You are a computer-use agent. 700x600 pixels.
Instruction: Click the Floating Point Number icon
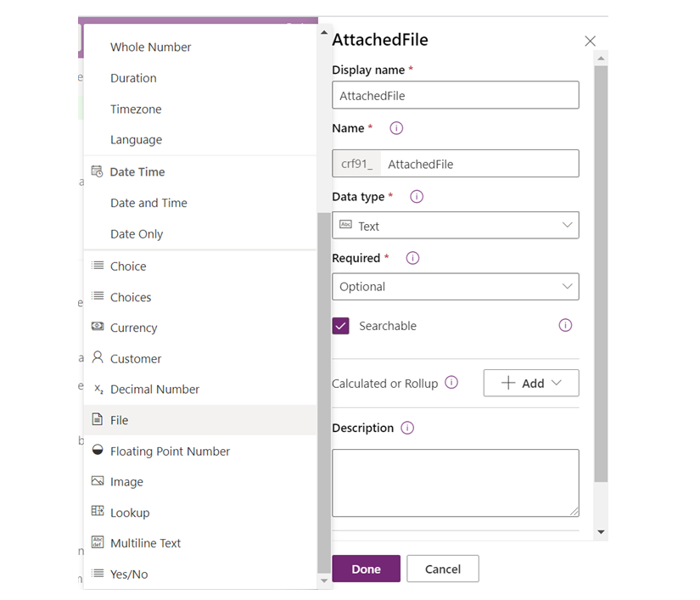tap(100, 451)
